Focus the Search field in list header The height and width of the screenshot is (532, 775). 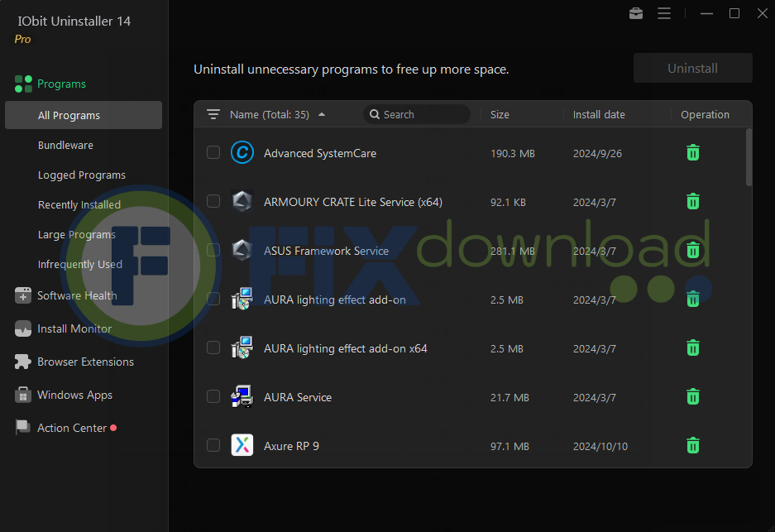[x=422, y=115]
